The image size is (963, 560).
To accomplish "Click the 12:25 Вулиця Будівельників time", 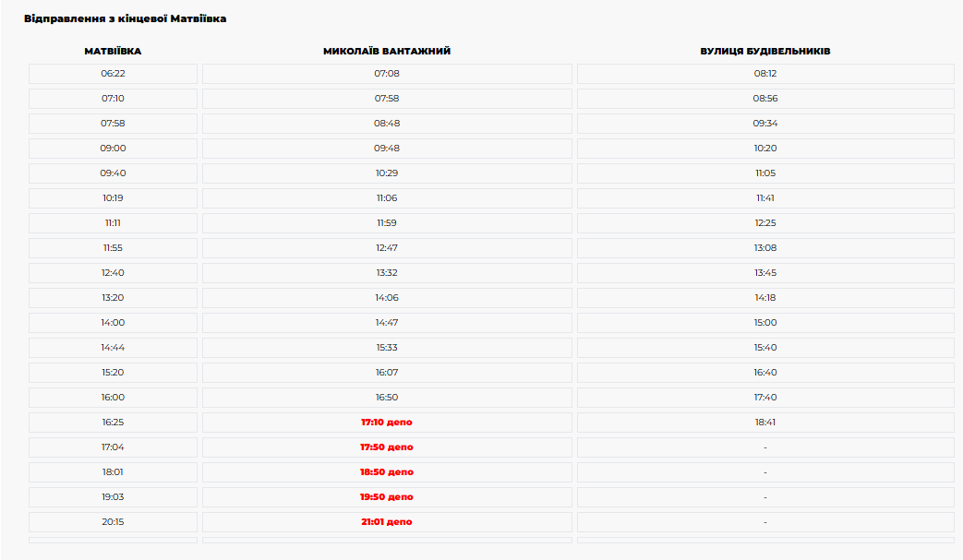I will click(x=765, y=223).
